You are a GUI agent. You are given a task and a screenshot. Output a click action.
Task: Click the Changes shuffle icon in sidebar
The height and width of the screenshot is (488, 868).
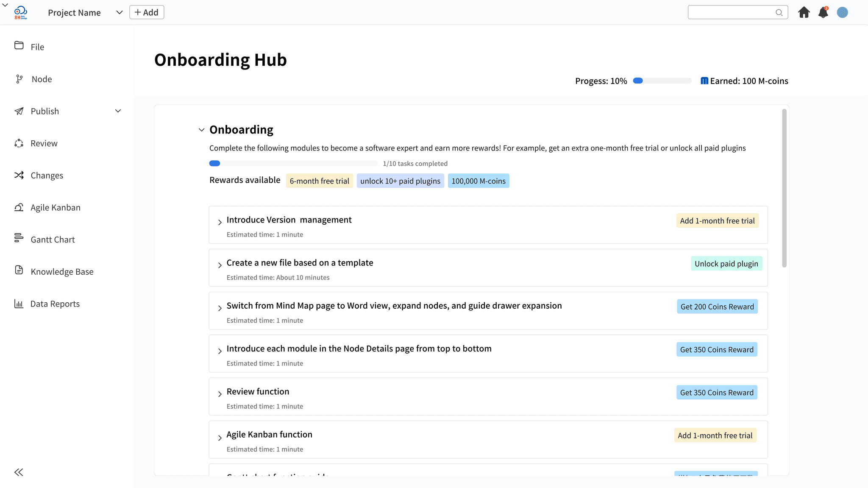pos(19,175)
